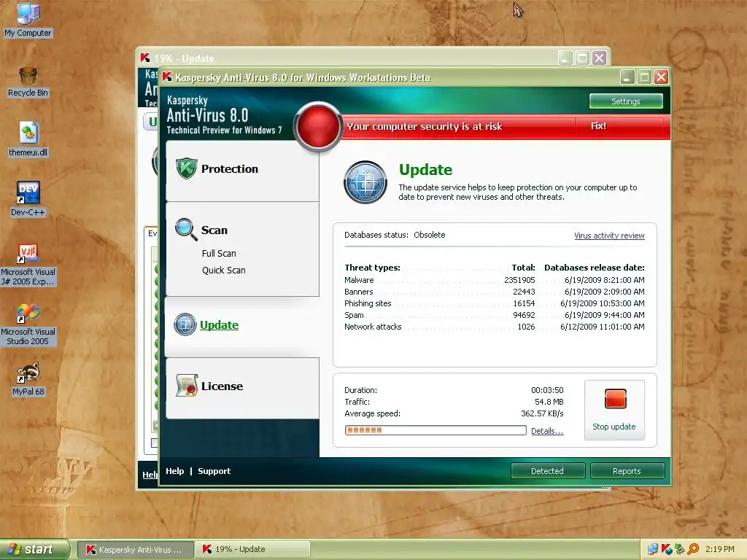Screen dimensions: 747x560
Task: Click the red Stop update square icon
Action: [x=615, y=399]
